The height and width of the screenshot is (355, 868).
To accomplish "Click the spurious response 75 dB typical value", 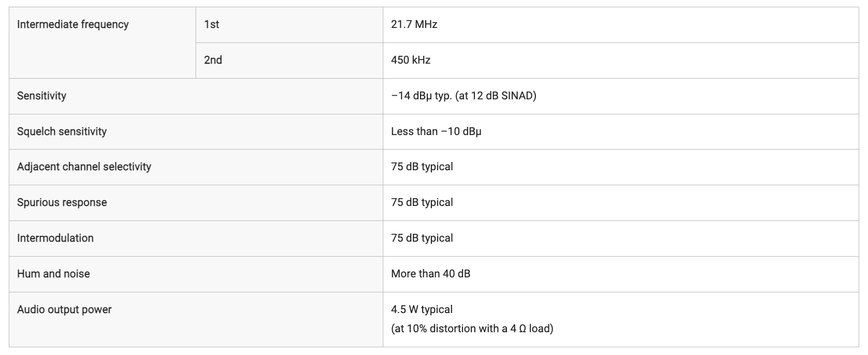I will (x=422, y=202).
